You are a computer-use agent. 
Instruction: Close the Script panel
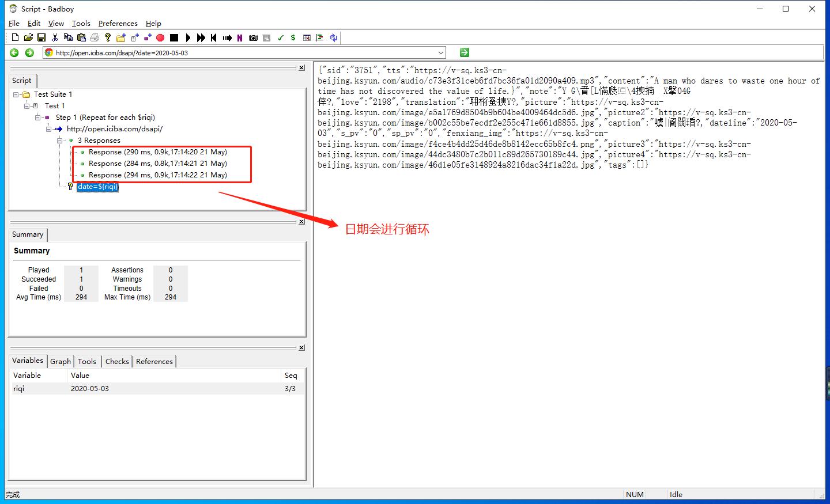click(x=301, y=68)
